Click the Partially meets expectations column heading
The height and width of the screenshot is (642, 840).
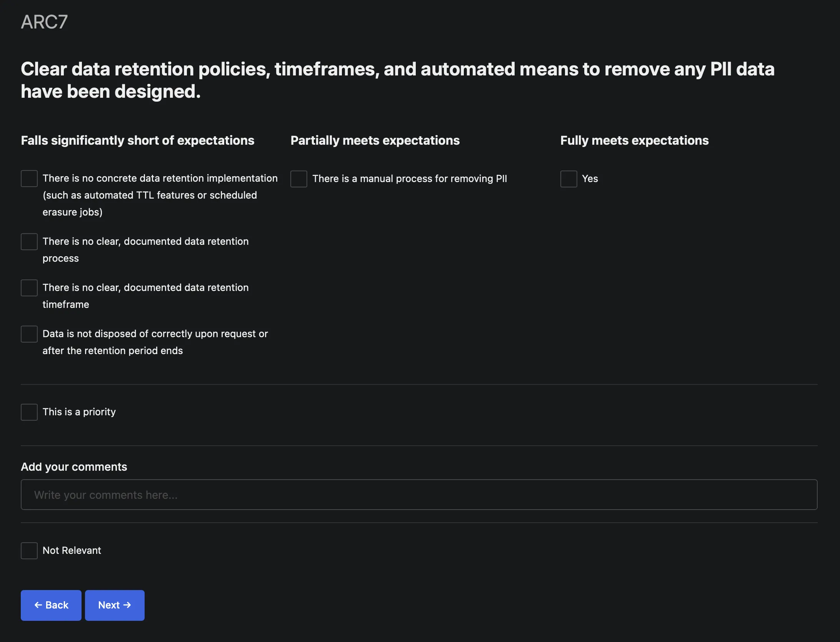(375, 140)
